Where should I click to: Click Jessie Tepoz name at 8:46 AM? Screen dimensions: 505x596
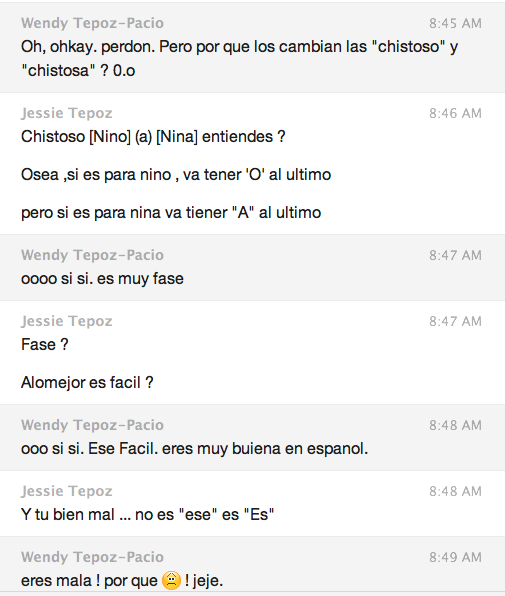click(x=67, y=113)
